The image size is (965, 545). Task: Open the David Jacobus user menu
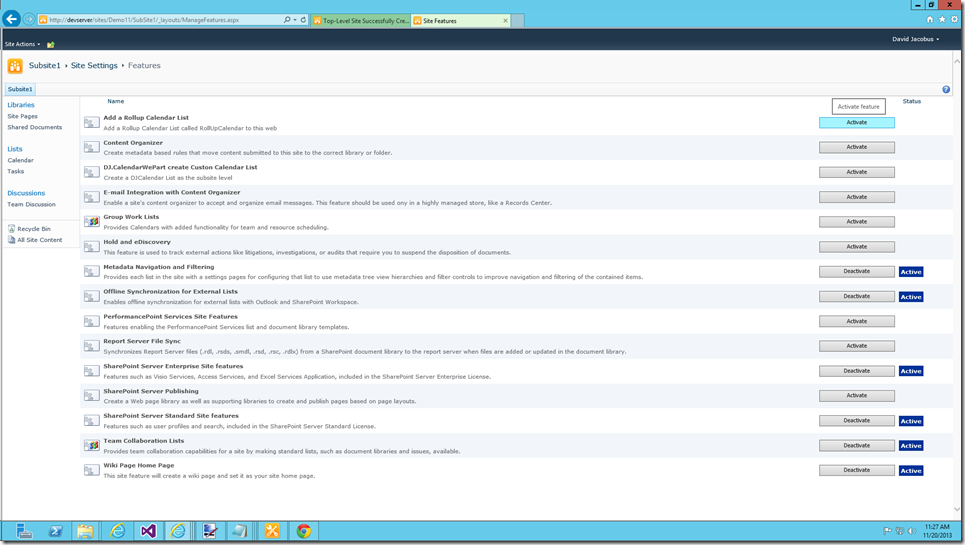(x=916, y=39)
